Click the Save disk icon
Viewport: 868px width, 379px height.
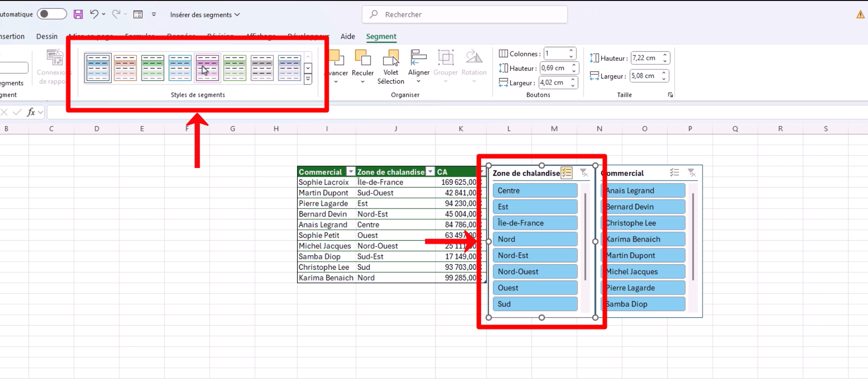[78, 14]
